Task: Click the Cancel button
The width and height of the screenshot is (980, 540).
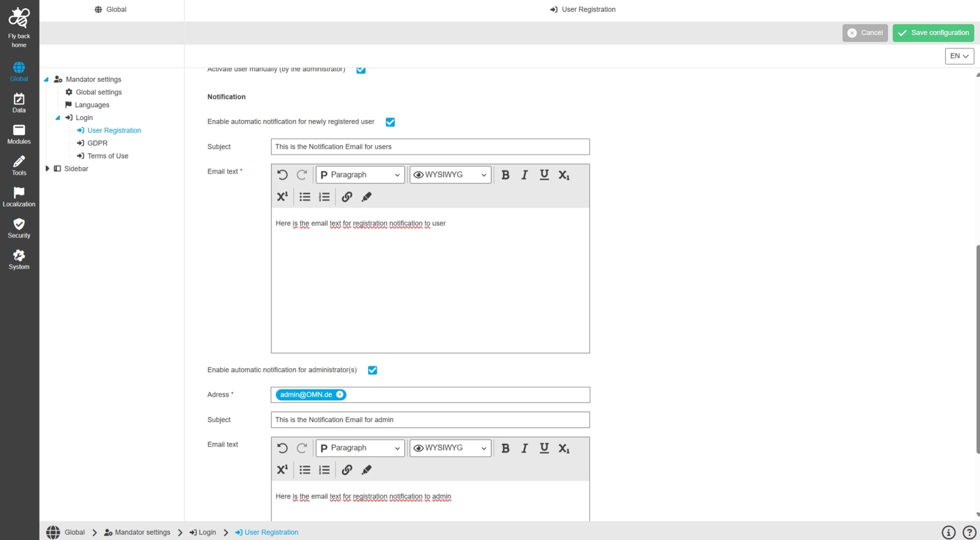Action: (x=865, y=33)
